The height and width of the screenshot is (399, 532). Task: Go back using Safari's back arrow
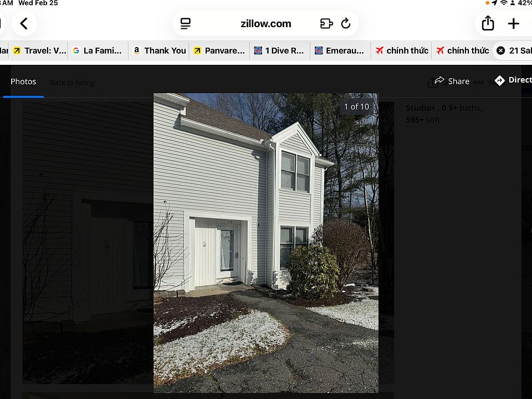(24, 23)
